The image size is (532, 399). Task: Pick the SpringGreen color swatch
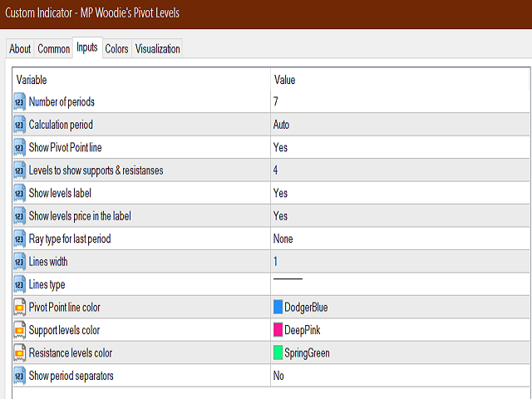(278, 352)
